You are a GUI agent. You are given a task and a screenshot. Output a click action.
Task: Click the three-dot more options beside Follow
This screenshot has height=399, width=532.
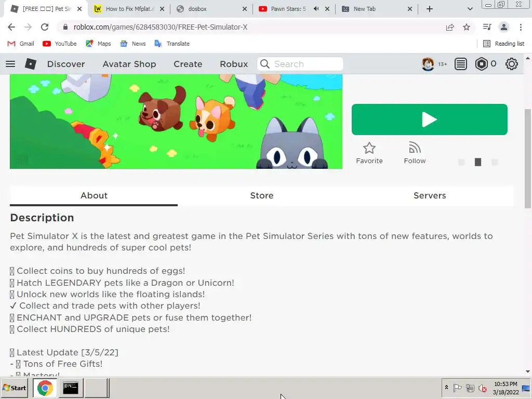tap(478, 162)
